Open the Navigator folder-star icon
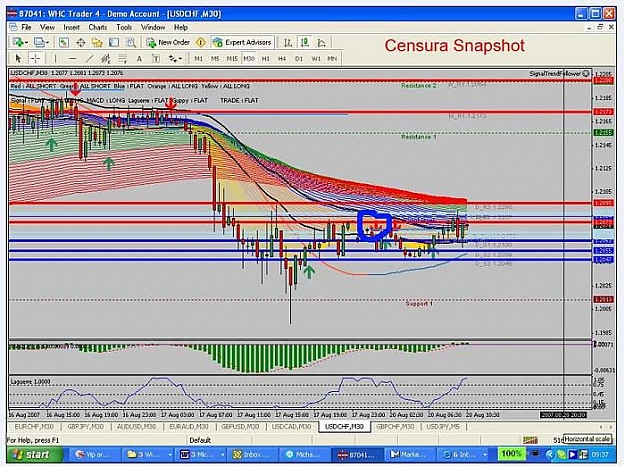Image resolution: width=625 pixels, height=467 pixels. tap(97, 42)
